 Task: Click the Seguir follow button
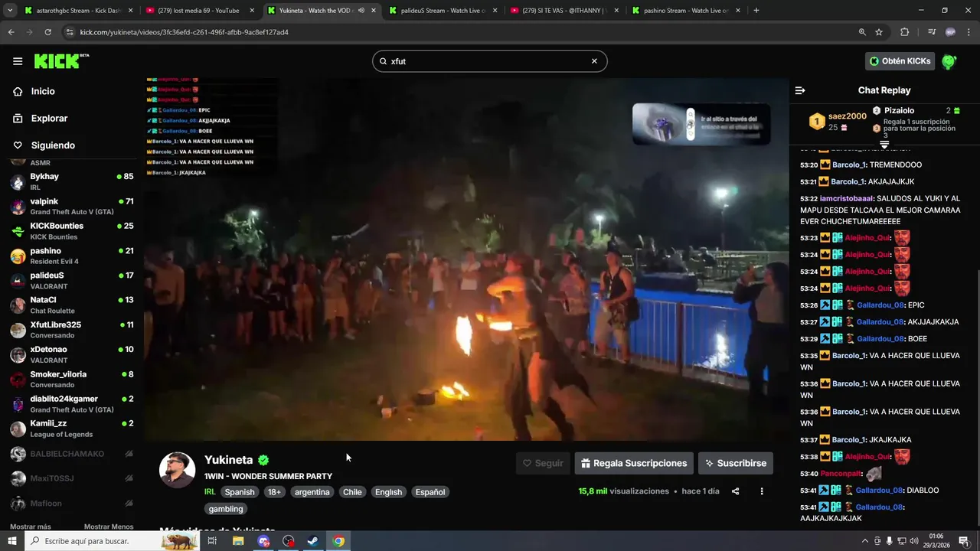[543, 463]
